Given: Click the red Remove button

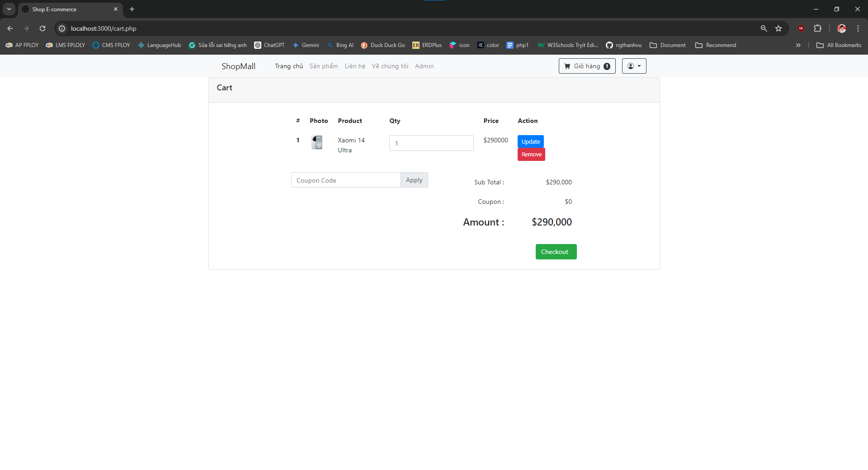Looking at the screenshot, I should tap(531, 155).
